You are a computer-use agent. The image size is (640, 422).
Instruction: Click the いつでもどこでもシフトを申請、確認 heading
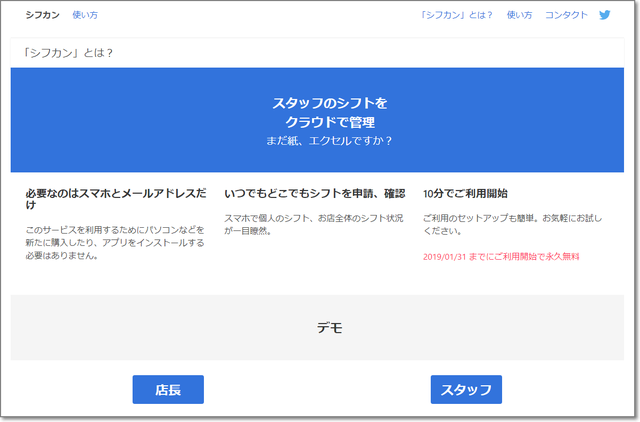pyautogui.click(x=314, y=193)
